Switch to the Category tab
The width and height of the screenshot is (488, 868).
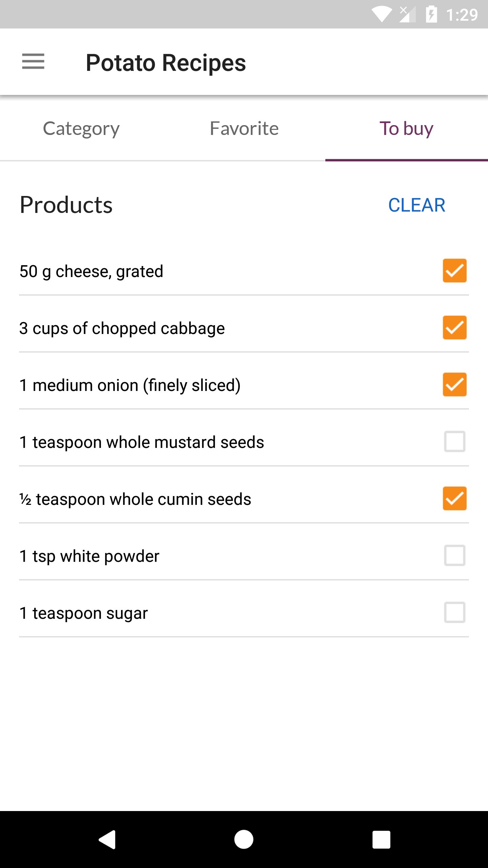coord(81,129)
